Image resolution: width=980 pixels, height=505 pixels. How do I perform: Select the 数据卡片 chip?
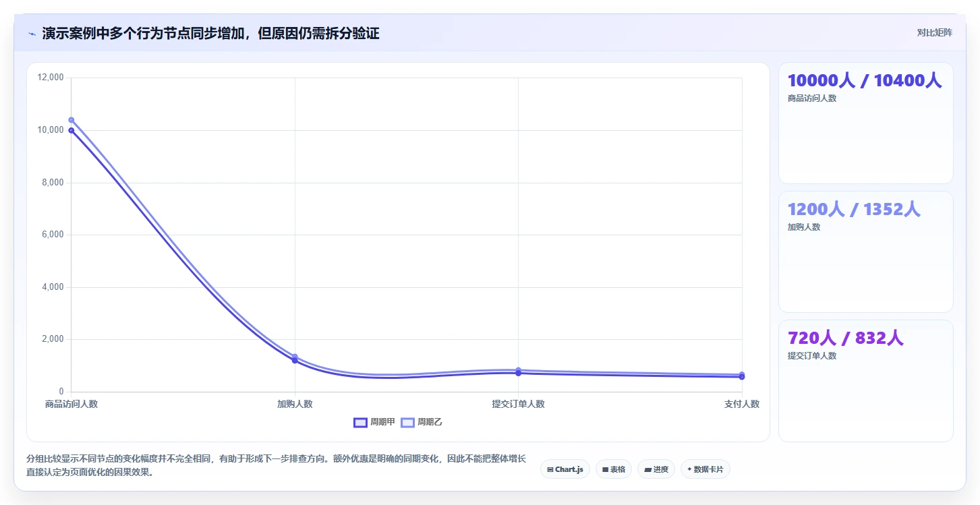point(705,469)
